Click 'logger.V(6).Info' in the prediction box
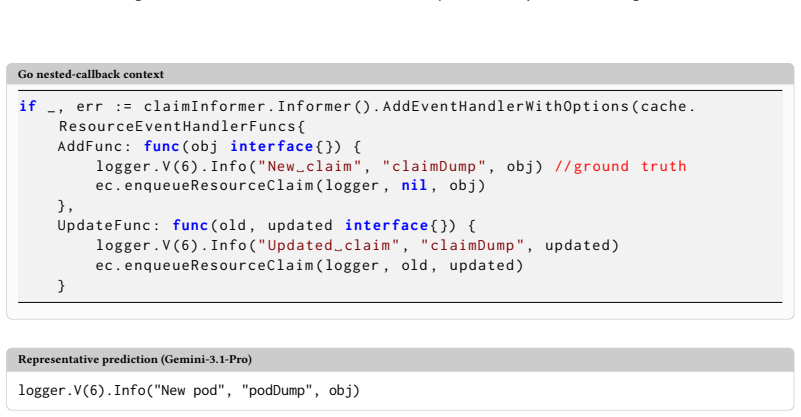The height and width of the screenshot is (417, 801). pos(82,390)
